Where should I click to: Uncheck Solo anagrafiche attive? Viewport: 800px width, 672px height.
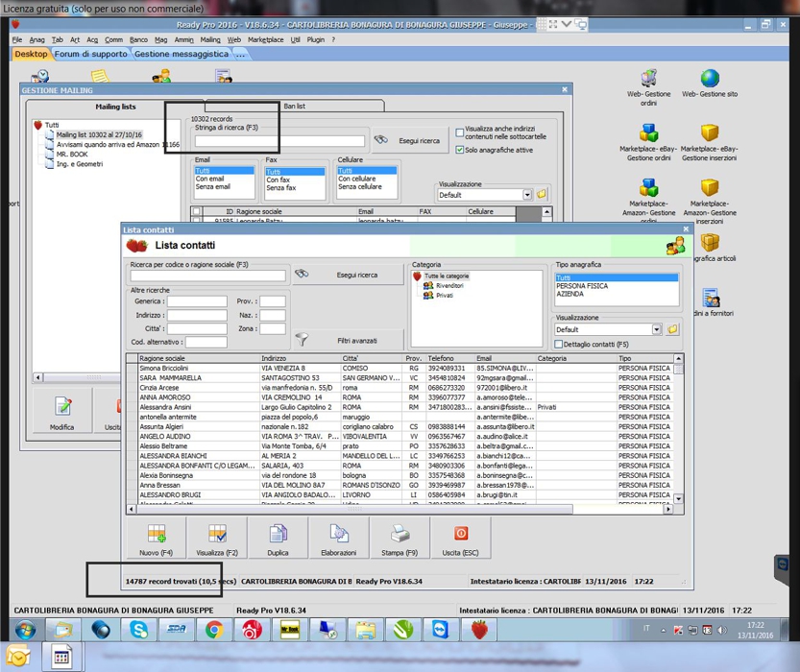click(460, 150)
